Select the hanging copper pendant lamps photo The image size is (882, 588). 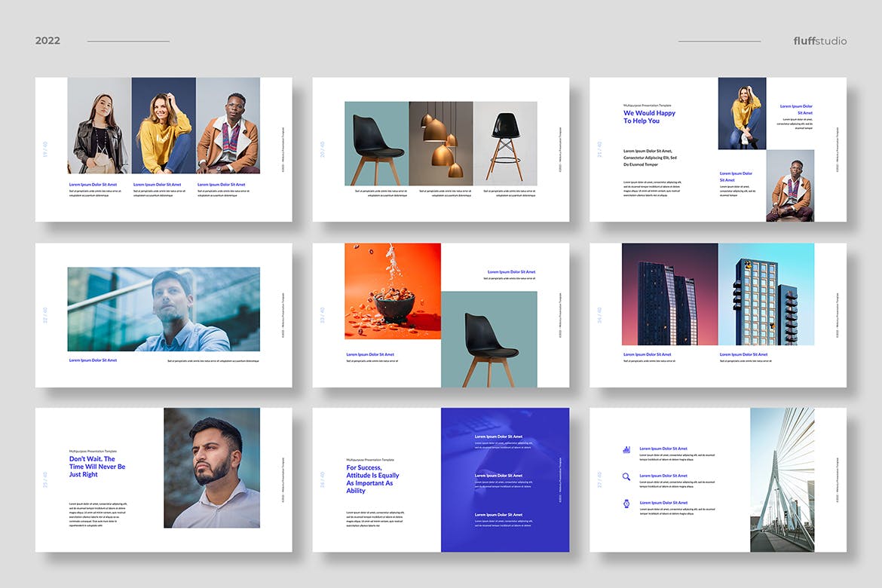tap(441, 143)
